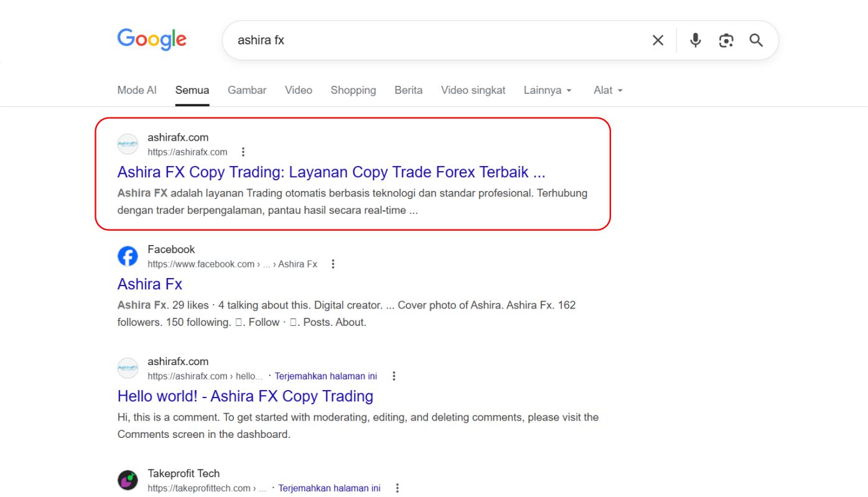Click the microphone voice search icon

click(694, 40)
